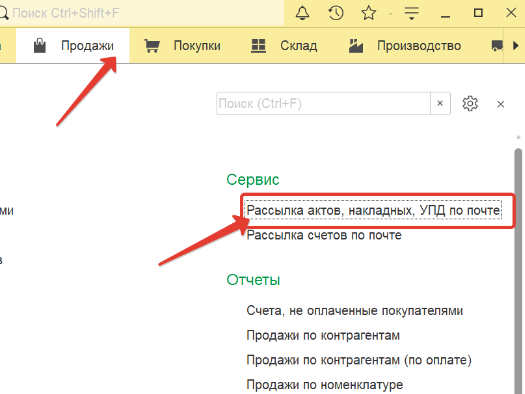Click the Сервис group heading
This screenshot has width=525, height=394.
tap(252, 179)
